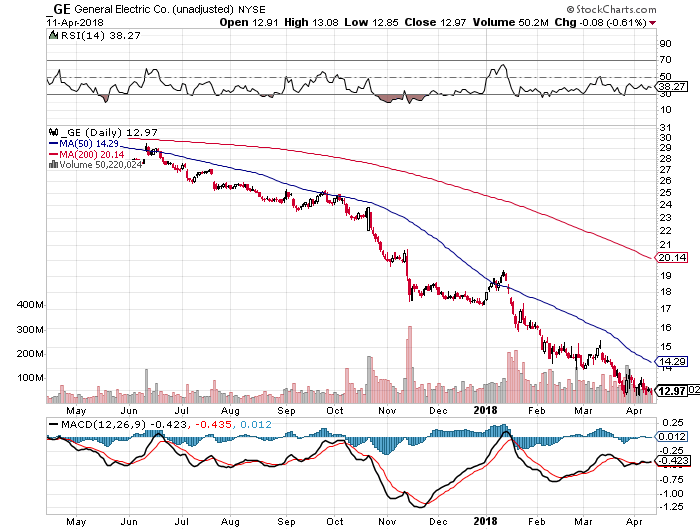Click the Sep label under the MACD panel
Viewport: 700px width, 530px height.
click(287, 522)
